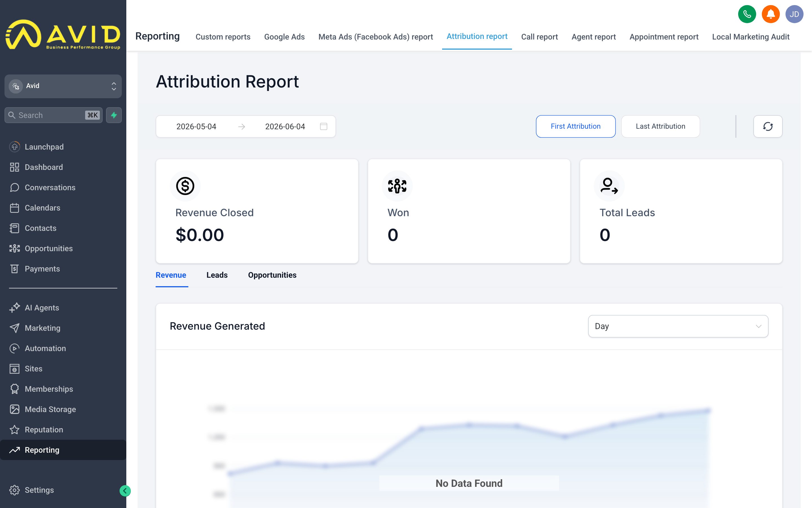Click the Marketing paper plane icon

14,328
